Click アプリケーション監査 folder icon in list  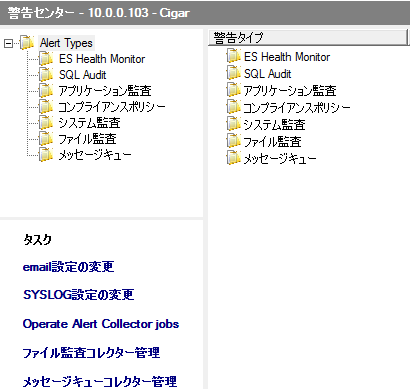(x=233, y=90)
